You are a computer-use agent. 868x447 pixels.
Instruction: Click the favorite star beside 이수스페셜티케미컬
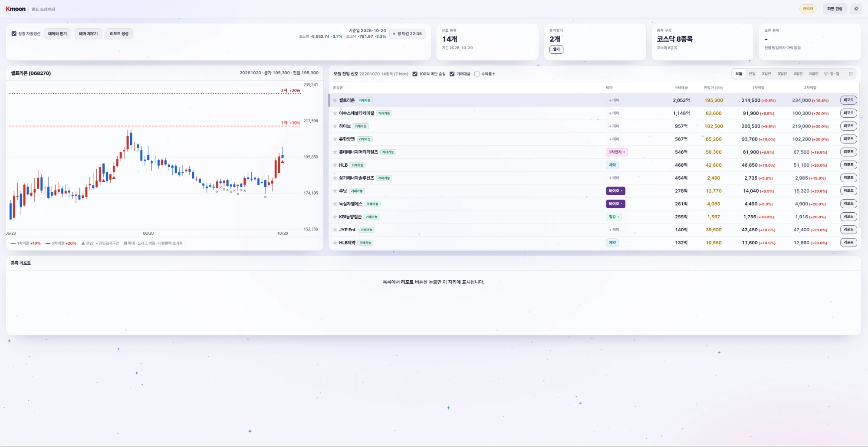coord(335,113)
